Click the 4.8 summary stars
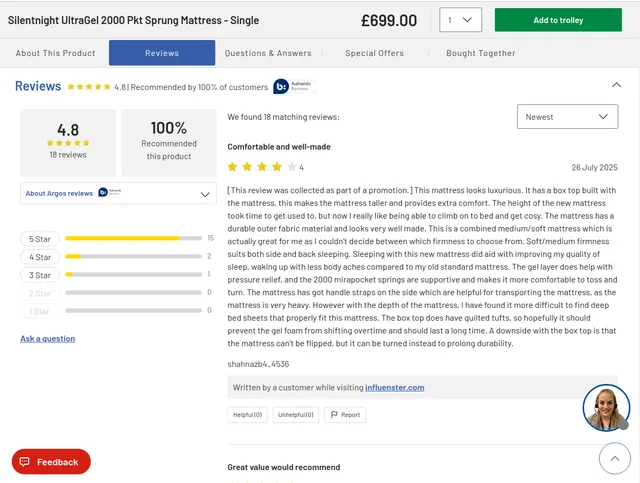This screenshot has height=483, width=640. pos(68,143)
